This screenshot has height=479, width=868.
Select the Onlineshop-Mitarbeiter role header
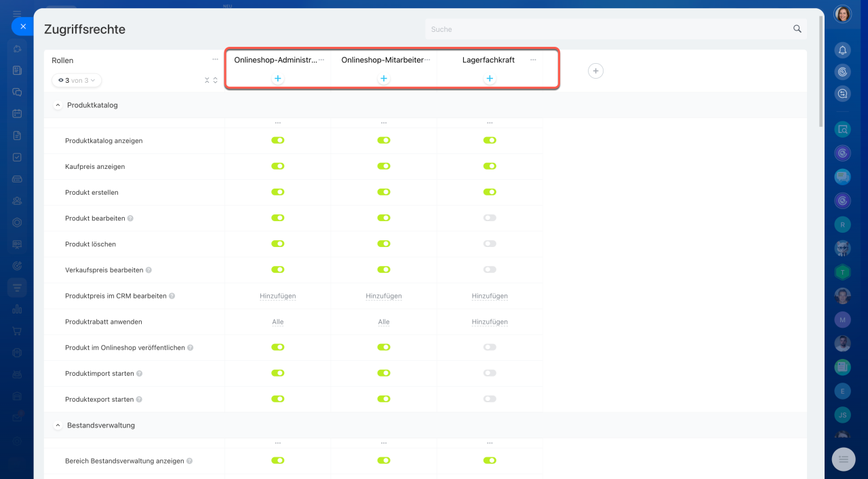[382, 60]
